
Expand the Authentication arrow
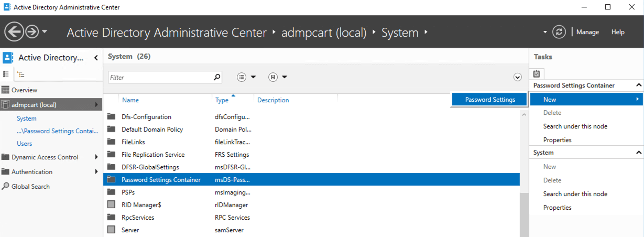[x=96, y=172]
